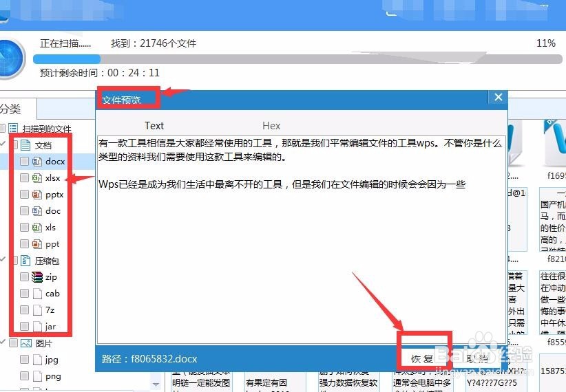Click the path text f8065832.docx
566x392 pixels.
[x=164, y=359]
